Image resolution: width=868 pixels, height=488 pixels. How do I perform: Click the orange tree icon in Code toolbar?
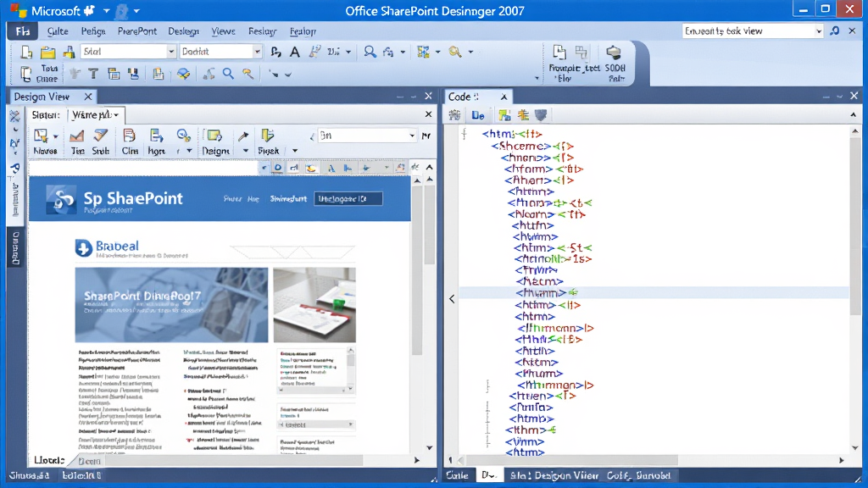[523, 115]
